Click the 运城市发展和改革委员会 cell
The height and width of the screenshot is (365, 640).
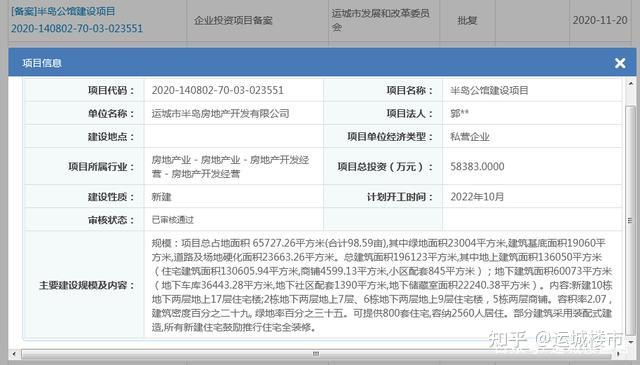point(380,20)
